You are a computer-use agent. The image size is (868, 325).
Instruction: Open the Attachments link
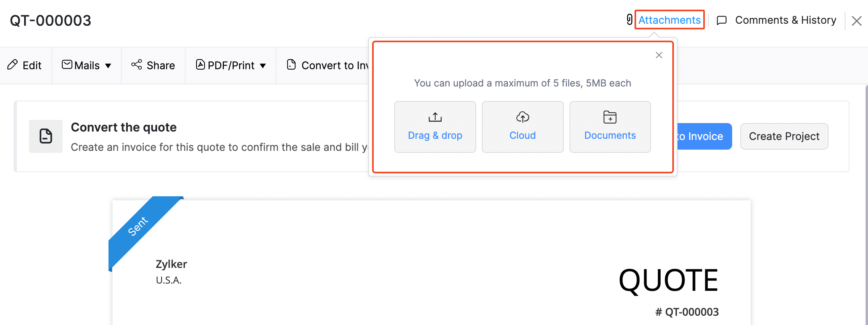669,20
